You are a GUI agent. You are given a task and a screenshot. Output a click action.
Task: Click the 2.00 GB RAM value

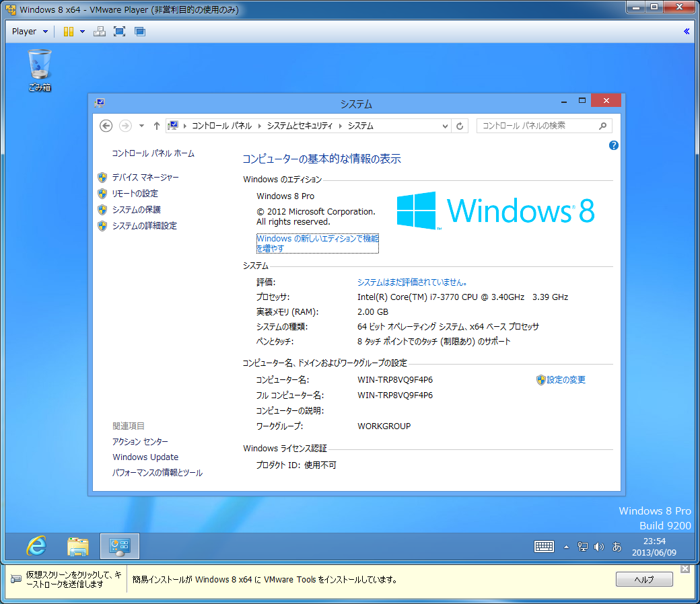coord(373,312)
